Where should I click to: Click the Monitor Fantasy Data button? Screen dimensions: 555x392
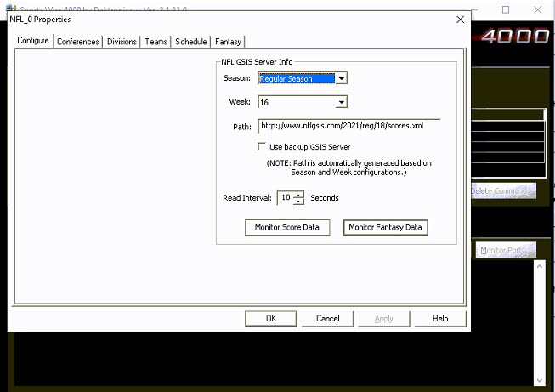click(385, 228)
